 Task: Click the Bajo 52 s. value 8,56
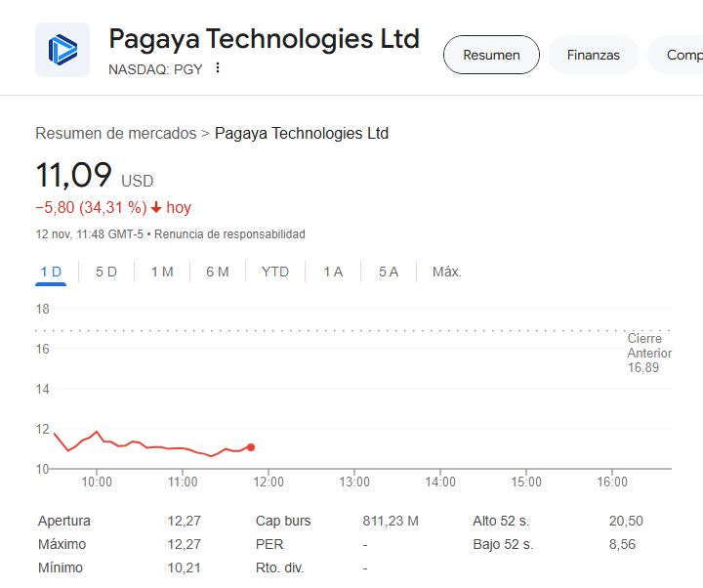pos(622,544)
